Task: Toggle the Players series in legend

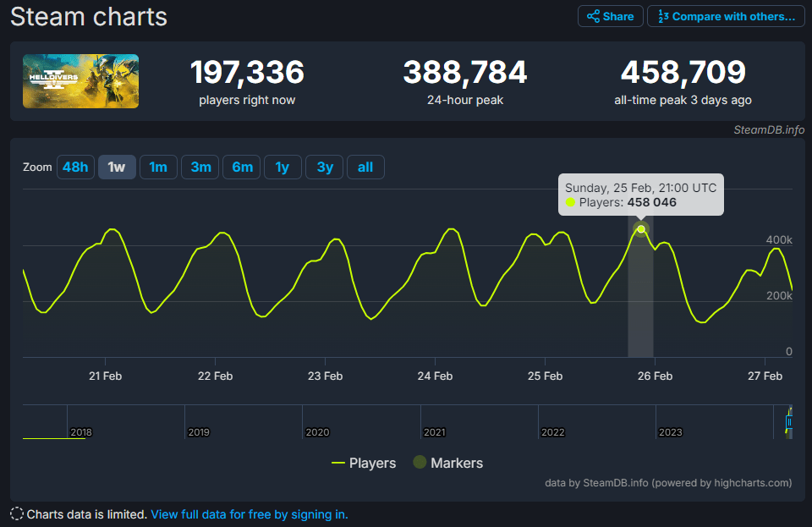Action: click(364, 463)
